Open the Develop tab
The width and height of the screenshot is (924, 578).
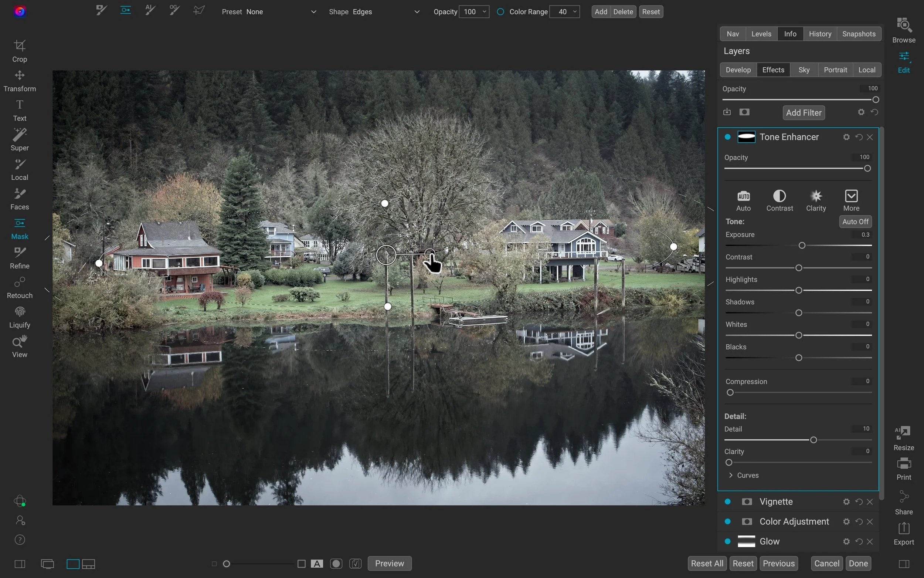pyautogui.click(x=737, y=70)
